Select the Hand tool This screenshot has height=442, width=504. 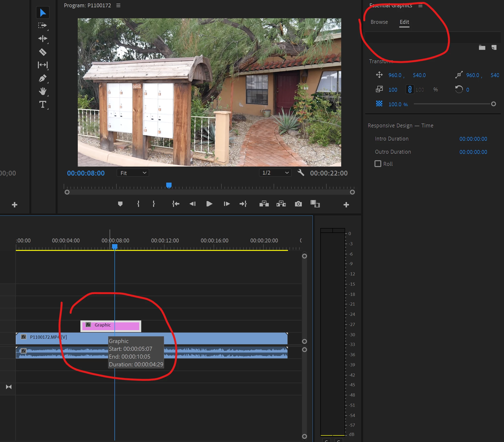[43, 91]
